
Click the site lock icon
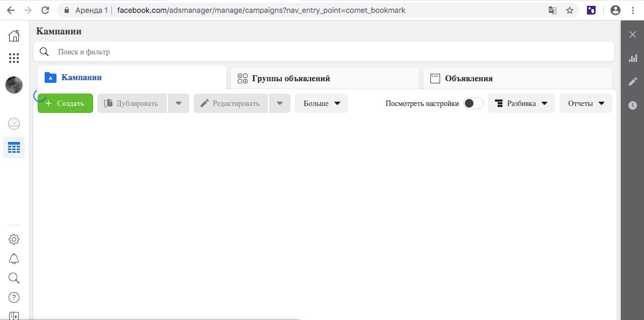click(67, 10)
